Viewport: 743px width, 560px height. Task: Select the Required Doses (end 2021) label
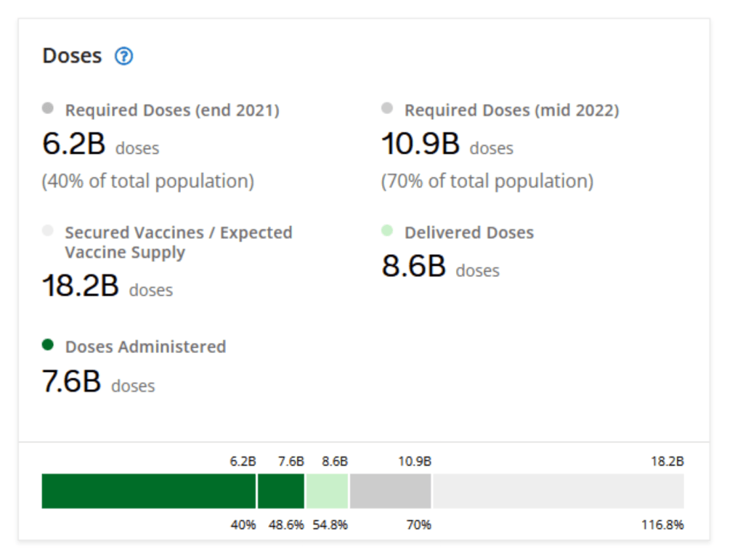[172, 110]
